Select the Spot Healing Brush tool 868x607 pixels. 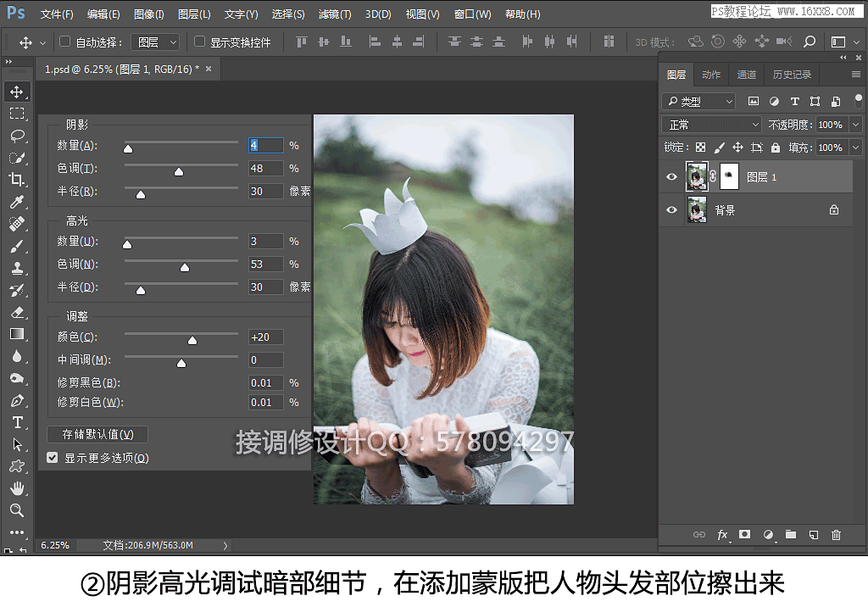click(17, 224)
